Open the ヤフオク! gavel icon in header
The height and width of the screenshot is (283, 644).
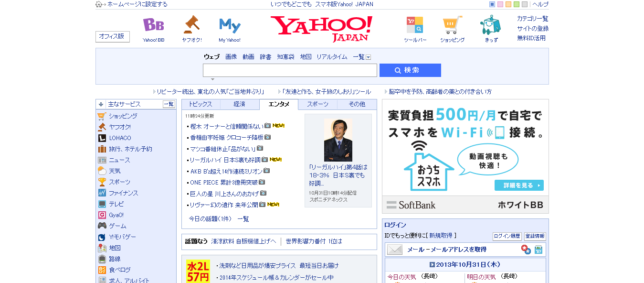(191, 24)
